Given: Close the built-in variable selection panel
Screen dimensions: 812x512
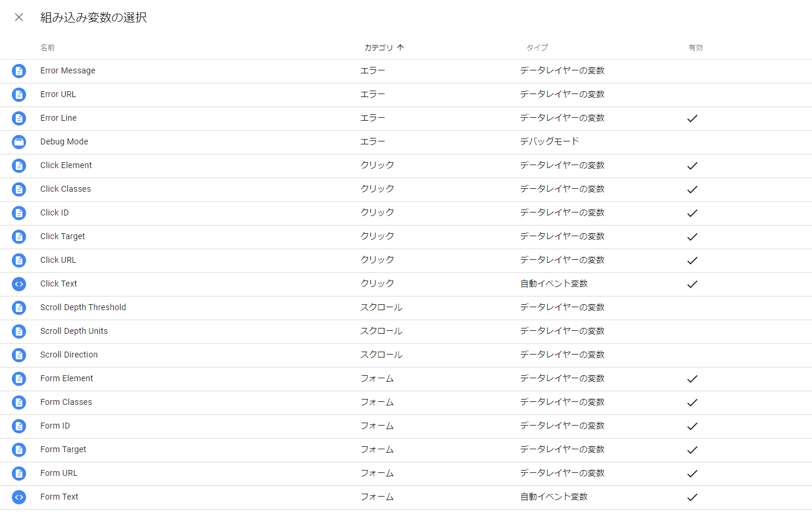Looking at the screenshot, I should (19, 17).
